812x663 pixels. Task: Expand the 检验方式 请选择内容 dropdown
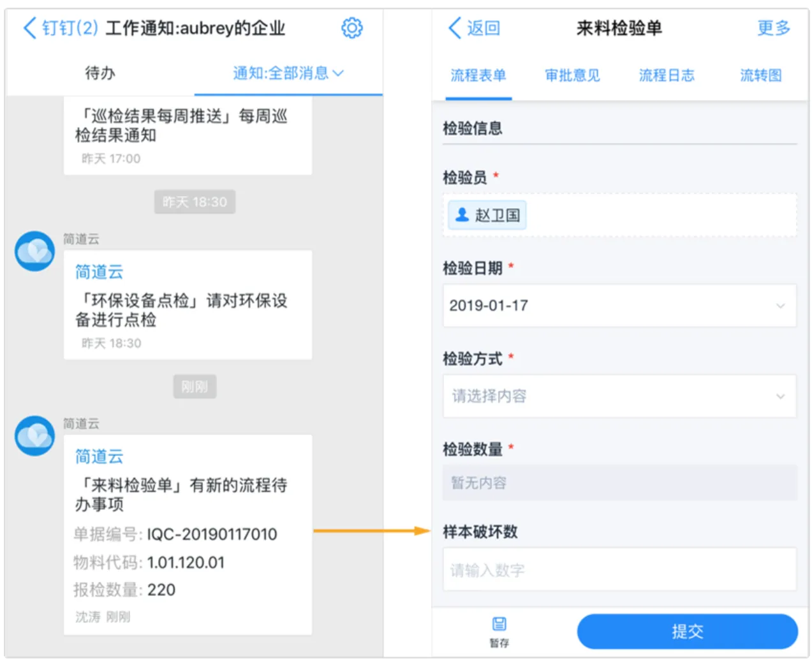[x=619, y=396]
